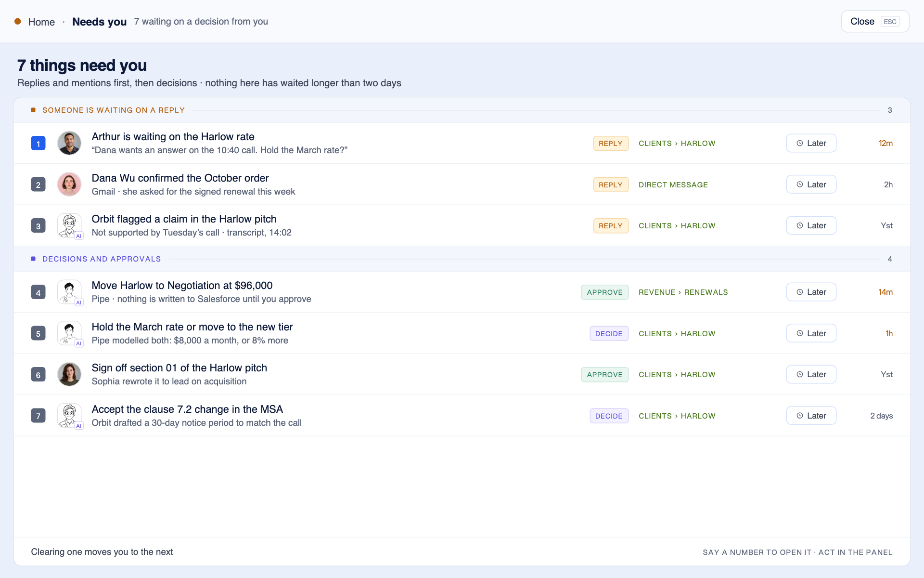Viewport: 924px width, 578px height.
Task: Go to Home breadcrumb
Action: 41,22
